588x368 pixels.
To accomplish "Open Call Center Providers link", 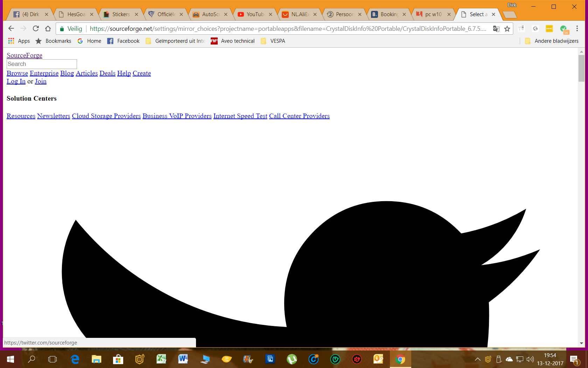I will [x=299, y=116].
